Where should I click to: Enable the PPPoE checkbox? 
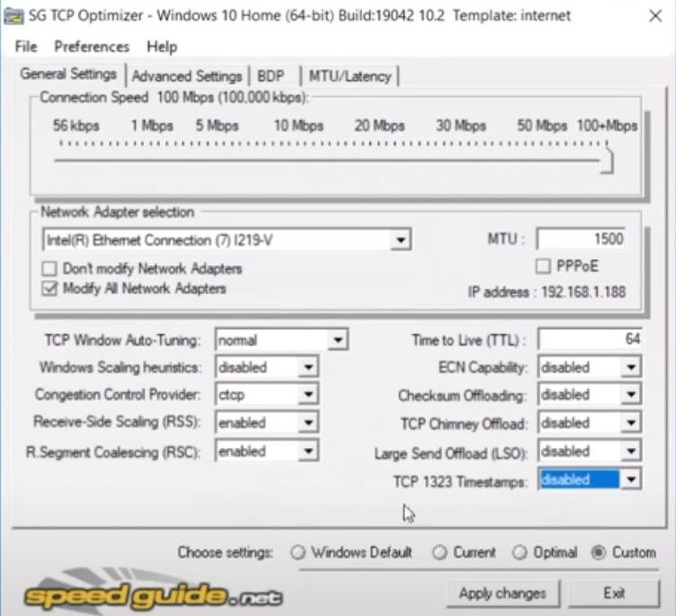[x=543, y=266]
